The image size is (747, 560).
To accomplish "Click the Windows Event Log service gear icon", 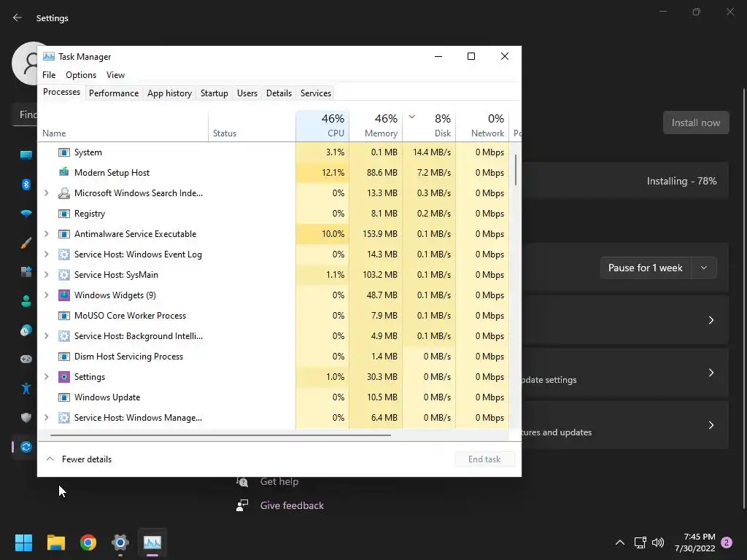I will 64,254.
